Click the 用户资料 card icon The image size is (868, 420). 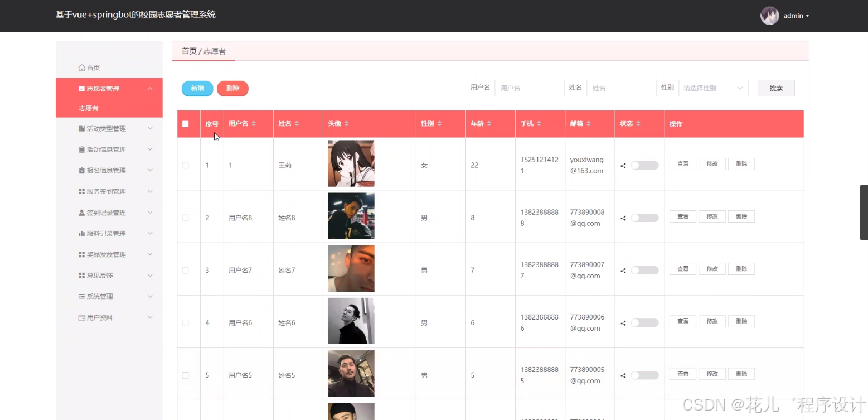tap(82, 317)
